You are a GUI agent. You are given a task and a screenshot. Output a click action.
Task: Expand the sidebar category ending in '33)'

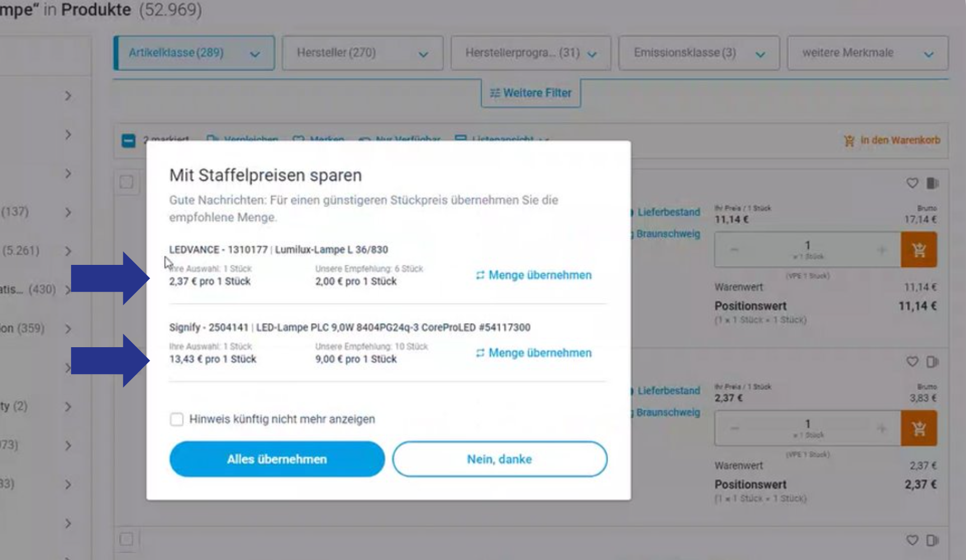pyautogui.click(x=68, y=484)
